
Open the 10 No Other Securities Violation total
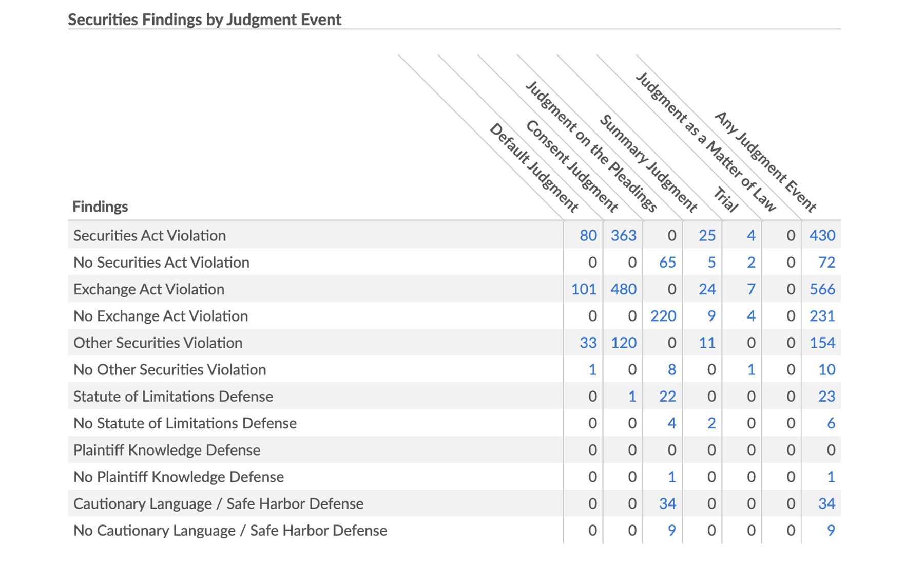coord(826,369)
